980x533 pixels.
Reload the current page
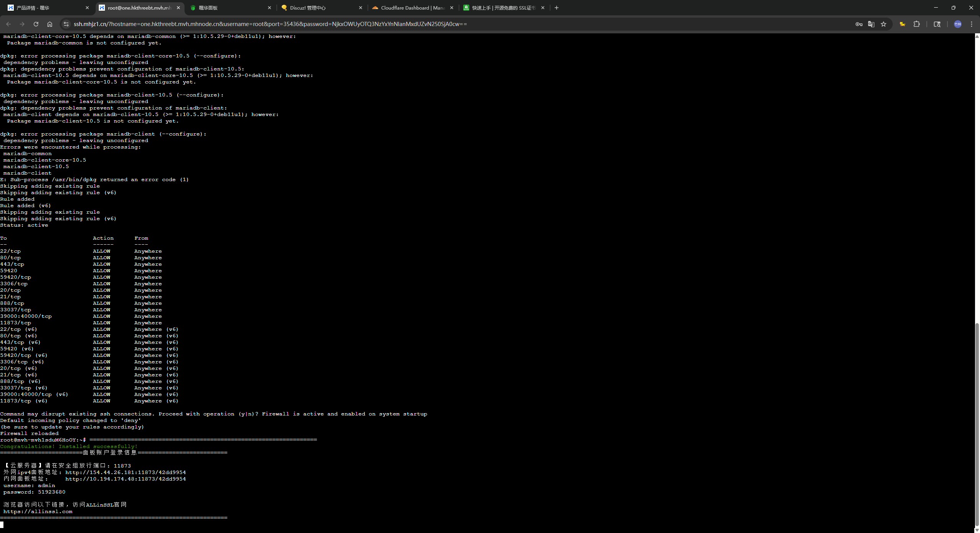coord(36,24)
